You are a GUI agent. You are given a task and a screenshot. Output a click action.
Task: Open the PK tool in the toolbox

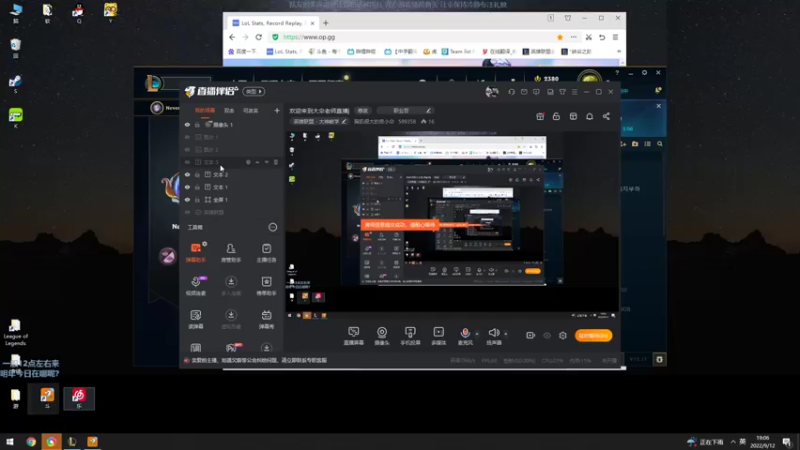click(231, 348)
